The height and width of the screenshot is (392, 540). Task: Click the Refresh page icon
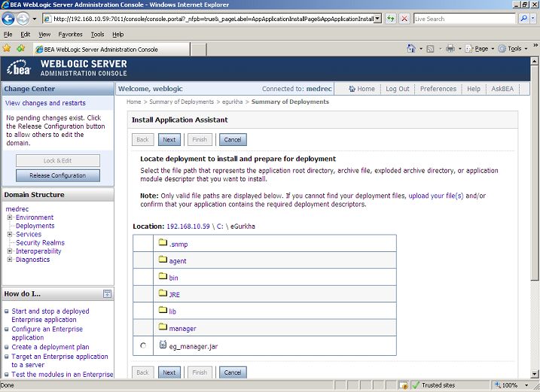[391, 19]
